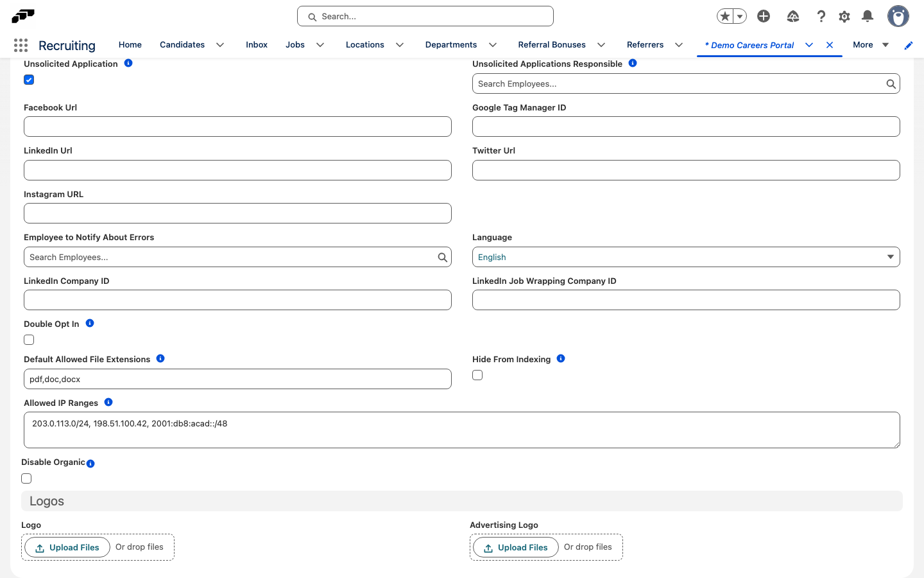The width and height of the screenshot is (924, 578).
Task: Open the Language dropdown set to English
Action: (x=686, y=257)
